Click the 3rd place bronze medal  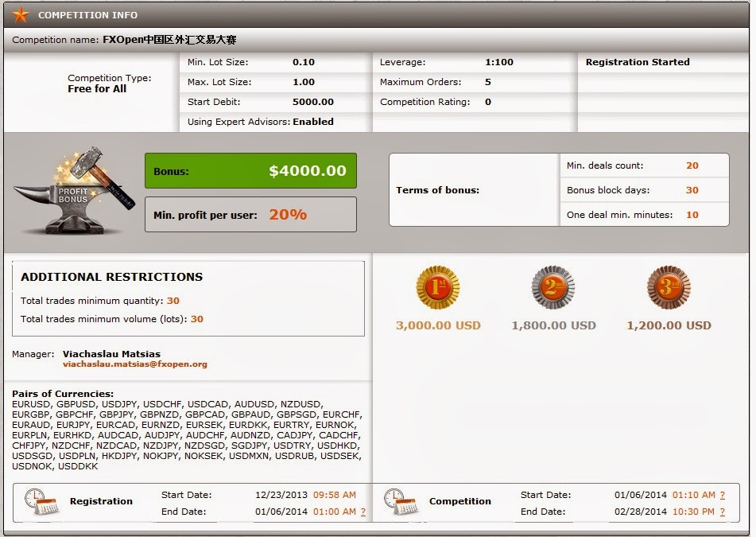click(x=669, y=287)
